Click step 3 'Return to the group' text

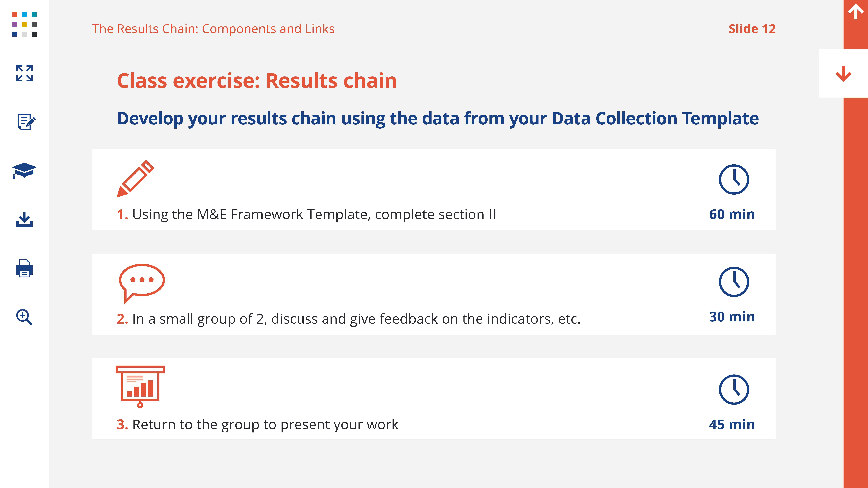[265, 425]
